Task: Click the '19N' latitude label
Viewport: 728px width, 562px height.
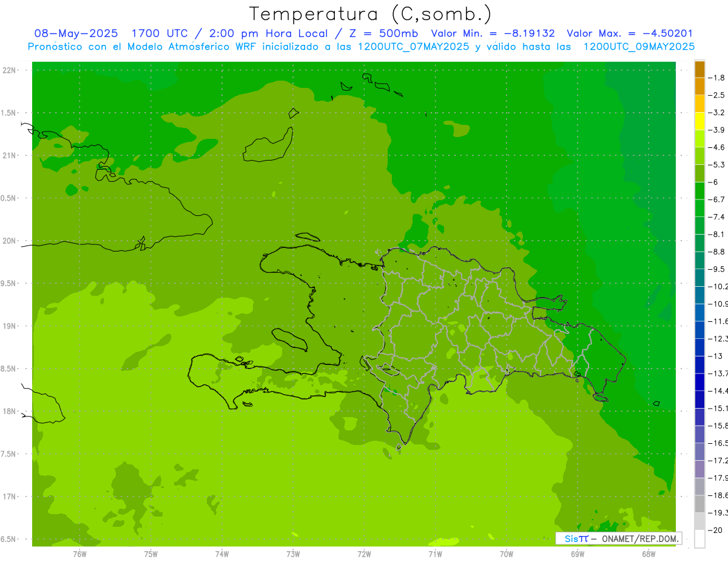Action: 8,326
